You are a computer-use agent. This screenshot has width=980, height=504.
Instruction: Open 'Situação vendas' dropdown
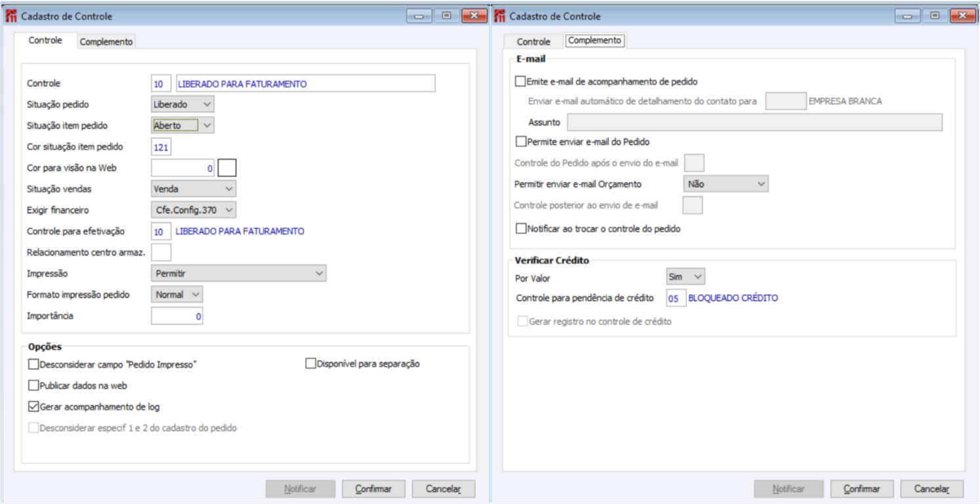[194, 188]
